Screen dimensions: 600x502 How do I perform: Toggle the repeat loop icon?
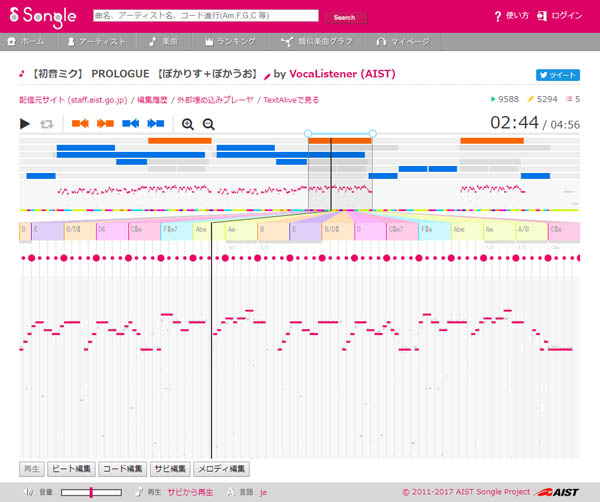(x=46, y=124)
